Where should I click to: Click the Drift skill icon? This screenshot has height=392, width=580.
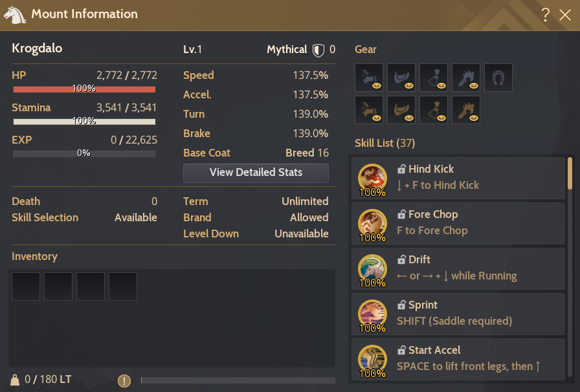pos(372,270)
